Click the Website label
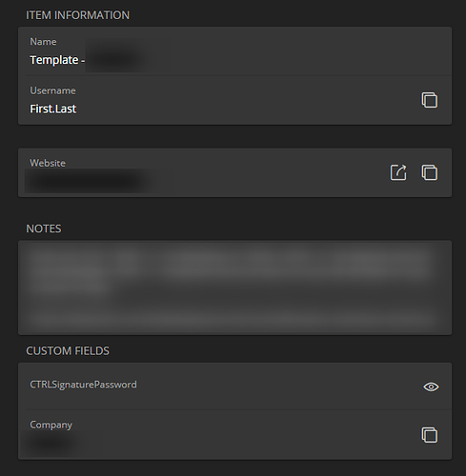The image size is (466, 476). click(x=48, y=163)
